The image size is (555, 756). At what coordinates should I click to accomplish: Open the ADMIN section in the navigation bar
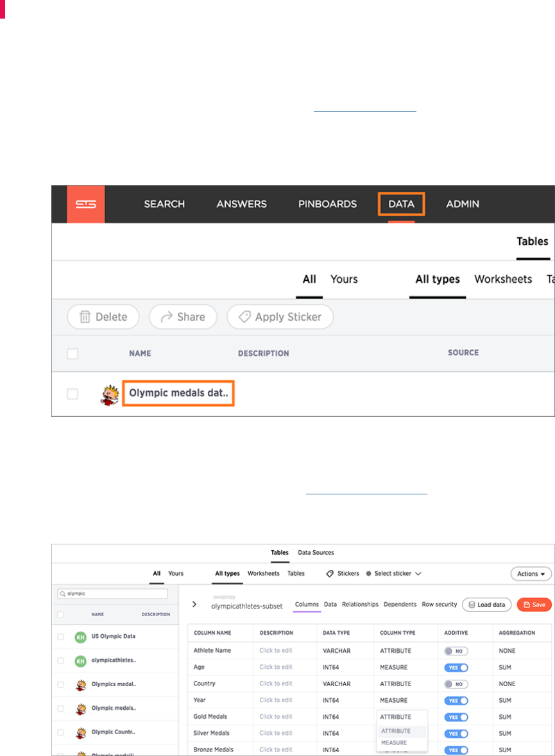click(x=463, y=204)
